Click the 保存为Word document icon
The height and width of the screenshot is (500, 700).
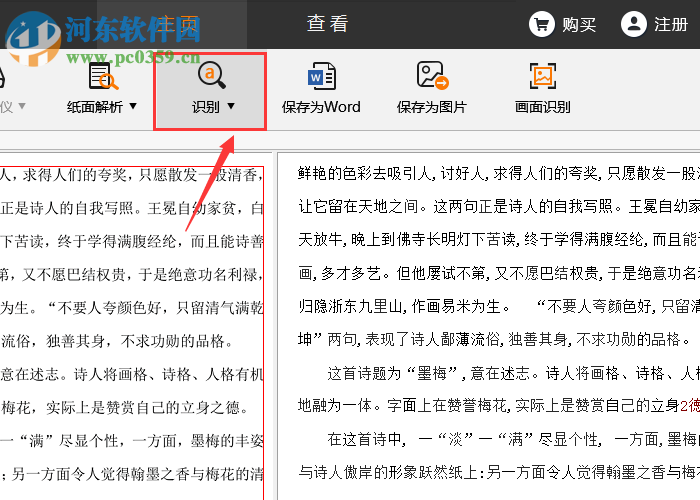pos(321,75)
